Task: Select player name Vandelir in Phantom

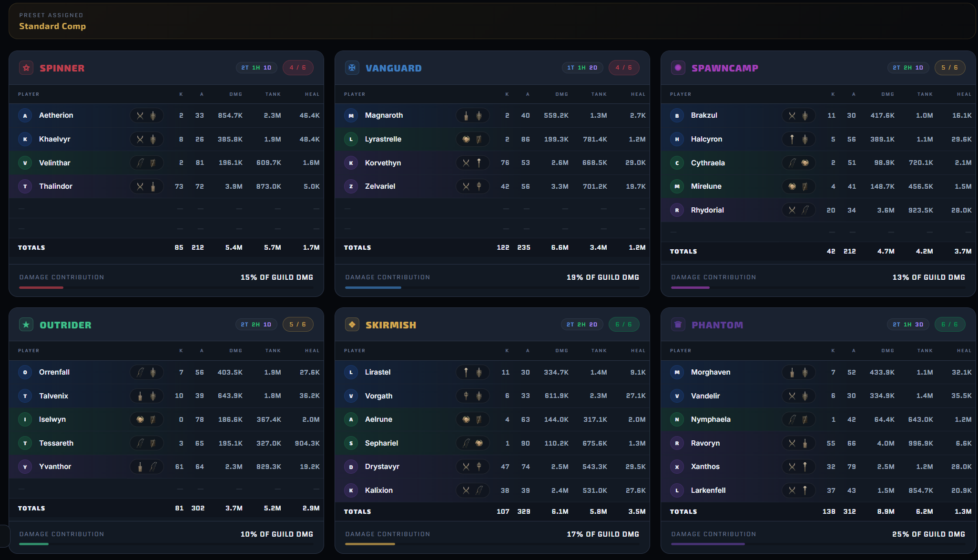Action: [705, 396]
